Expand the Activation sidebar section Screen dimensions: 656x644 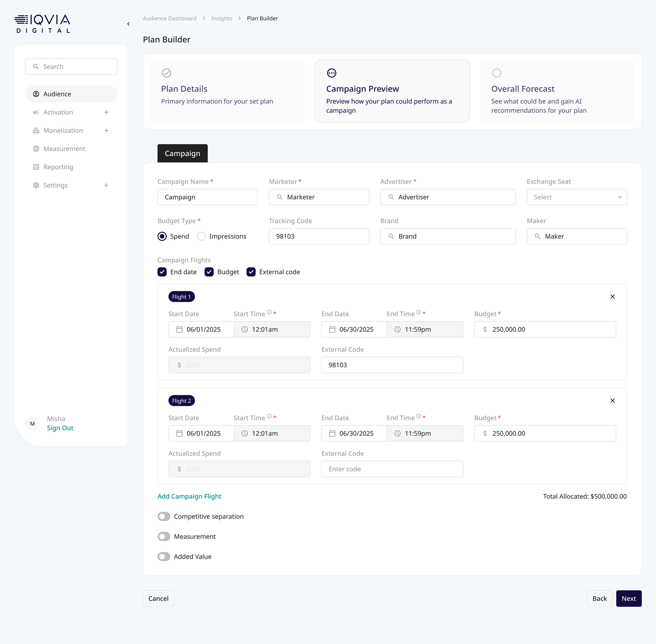pos(106,112)
